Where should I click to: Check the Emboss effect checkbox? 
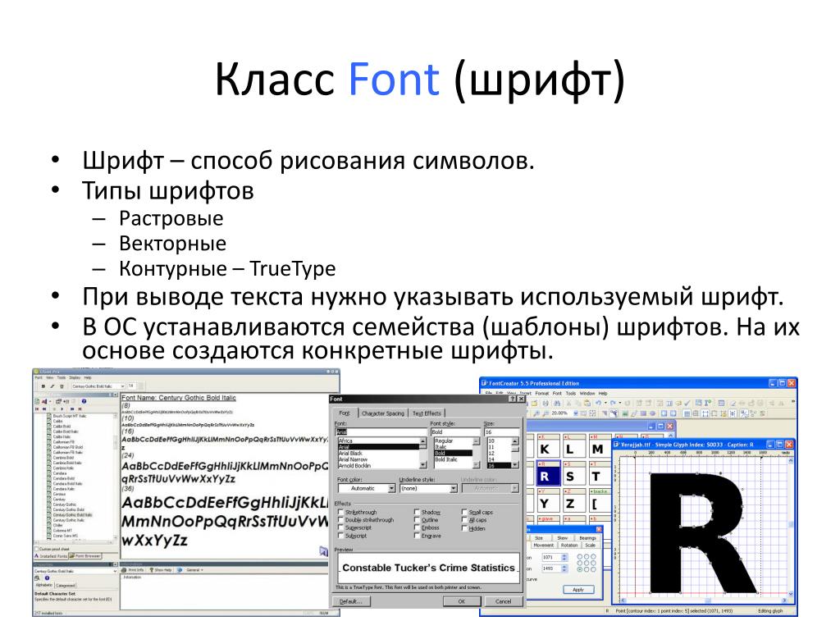click(x=417, y=527)
